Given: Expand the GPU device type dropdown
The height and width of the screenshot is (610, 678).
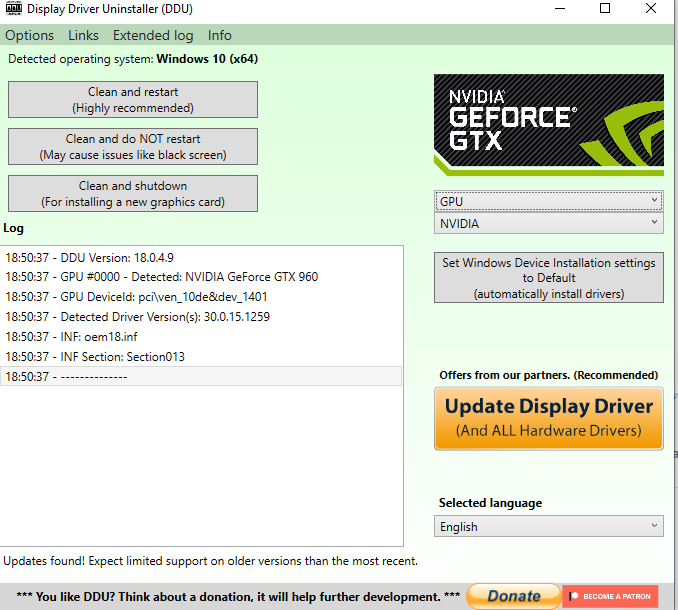Looking at the screenshot, I should tap(549, 201).
